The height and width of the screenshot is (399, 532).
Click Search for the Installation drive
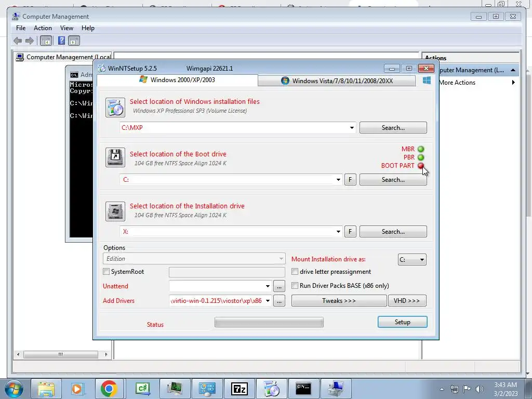pyautogui.click(x=393, y=231)
